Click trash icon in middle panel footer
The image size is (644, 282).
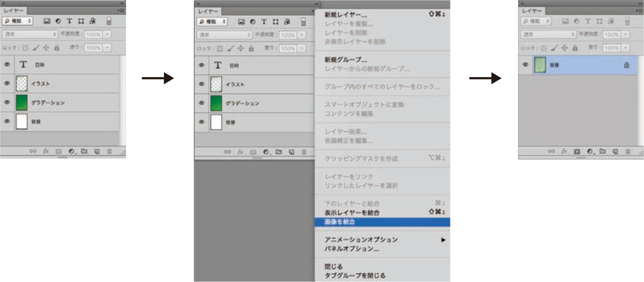pyautogui.click(x=304, y=152)
